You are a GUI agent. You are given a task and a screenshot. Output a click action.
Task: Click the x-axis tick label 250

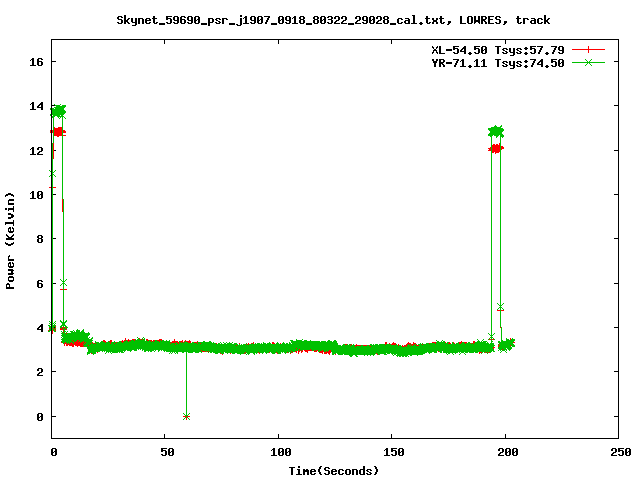tap(620, 452)
